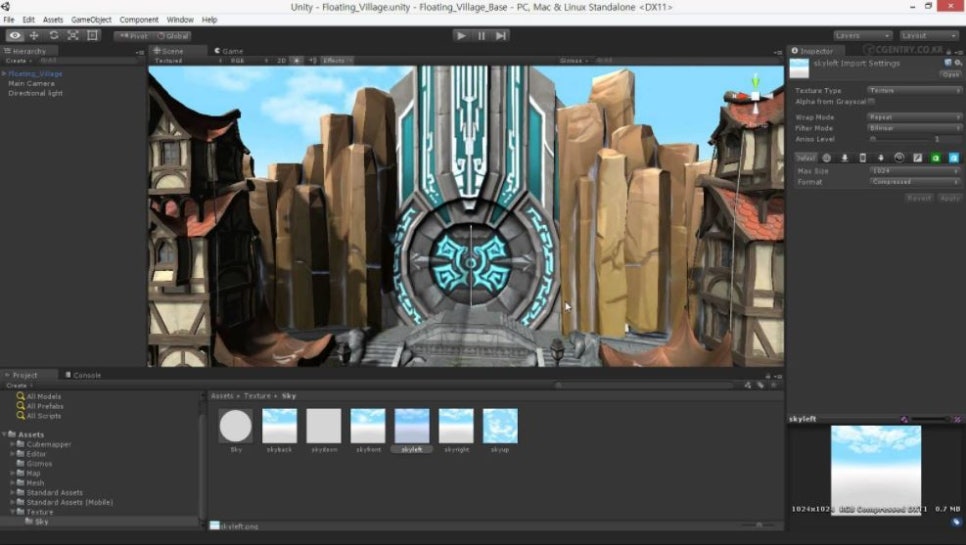Click the Apply button in Inspector

pos(949,198)
